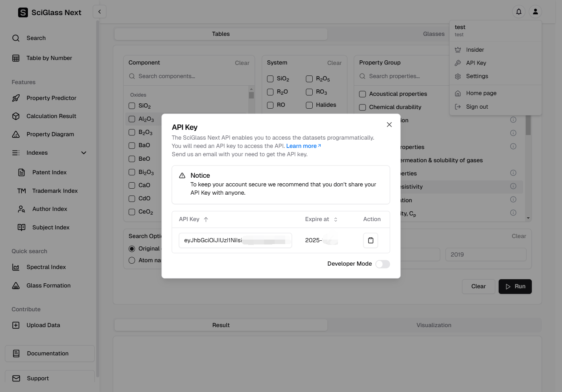Screen dimensions: 562x392
Task: Tick the Acoustical properties checkbox
Action: tap(362, 94)
